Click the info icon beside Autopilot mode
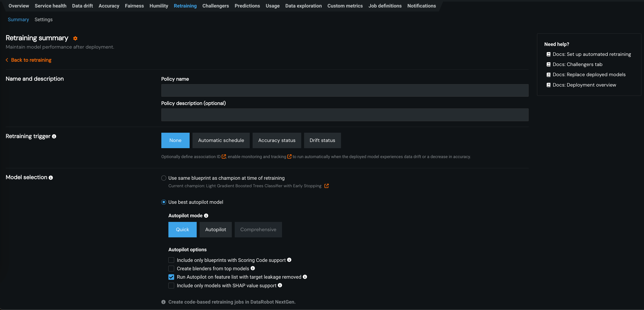 206,215
